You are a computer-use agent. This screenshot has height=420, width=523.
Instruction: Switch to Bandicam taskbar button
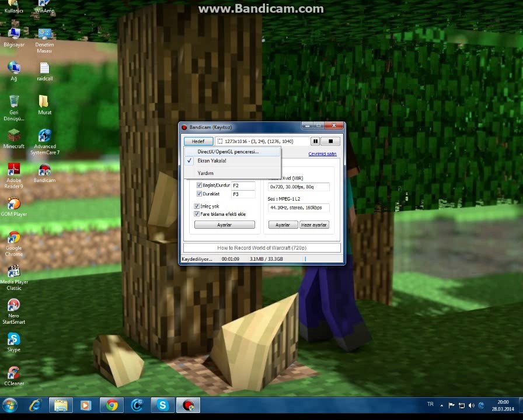coord(188,405)
